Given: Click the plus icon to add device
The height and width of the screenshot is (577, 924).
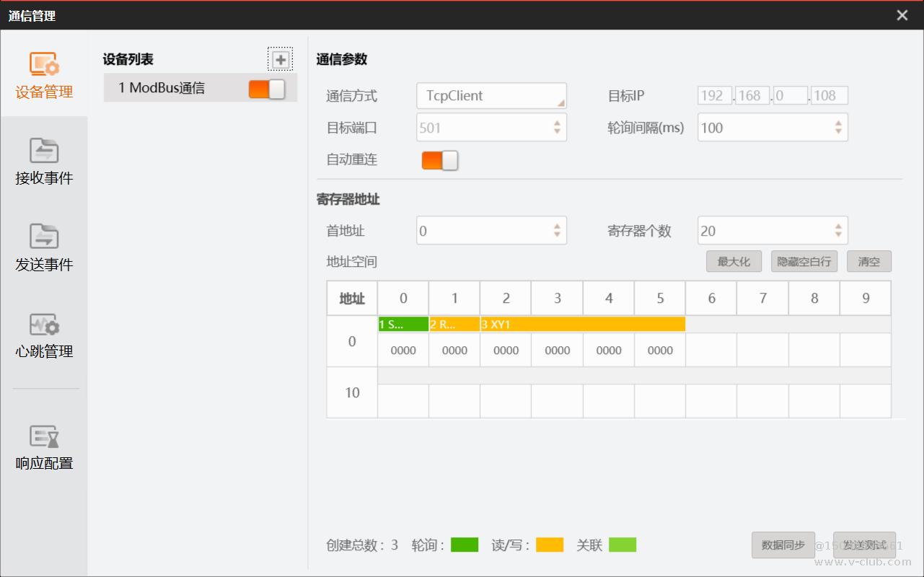Looking at the screenshot, I should [x=281, y=60].
